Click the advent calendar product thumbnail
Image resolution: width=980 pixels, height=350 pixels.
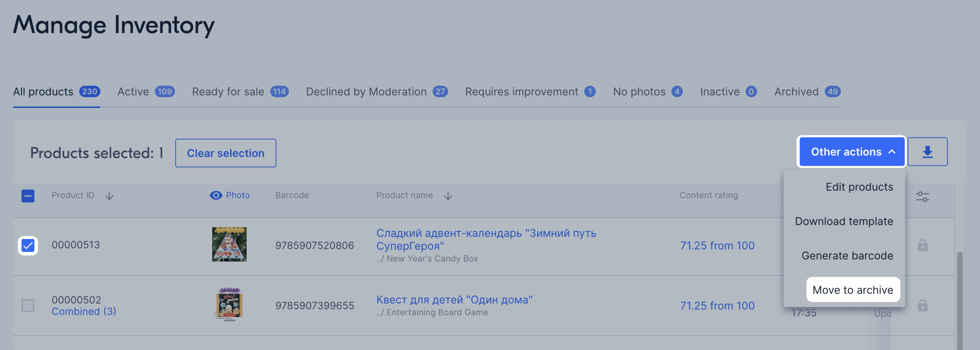coord(229,244)
